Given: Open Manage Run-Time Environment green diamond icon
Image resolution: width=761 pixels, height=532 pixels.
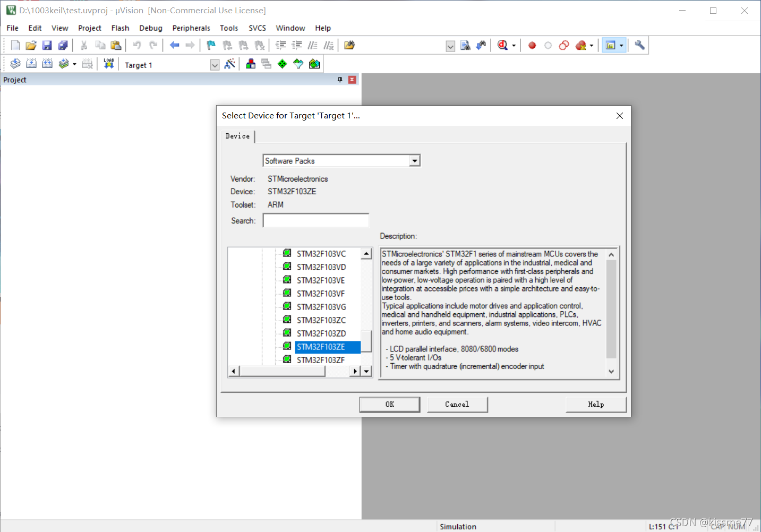Looking at the screenshot, I should click(283, 64).
